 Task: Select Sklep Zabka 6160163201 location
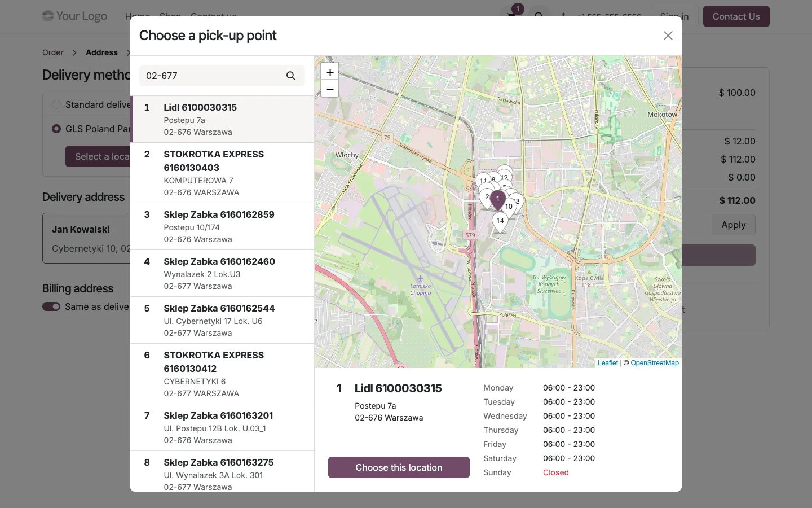(x=222, y=427)
